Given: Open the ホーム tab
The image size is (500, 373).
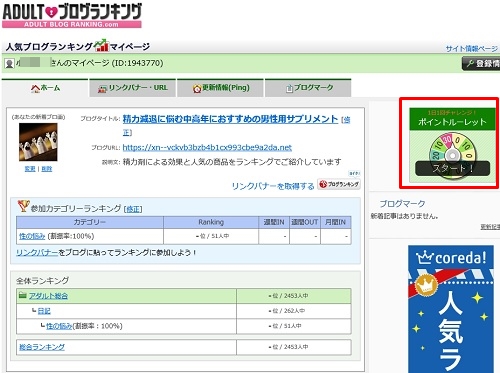Looking at the screenshot, I should click(45, 88).
